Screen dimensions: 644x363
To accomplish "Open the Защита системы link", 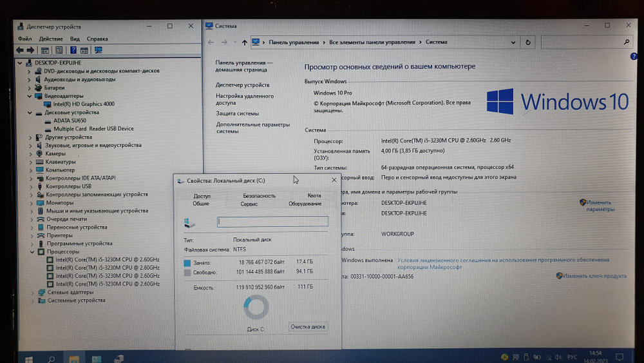I will click(237, 113).
